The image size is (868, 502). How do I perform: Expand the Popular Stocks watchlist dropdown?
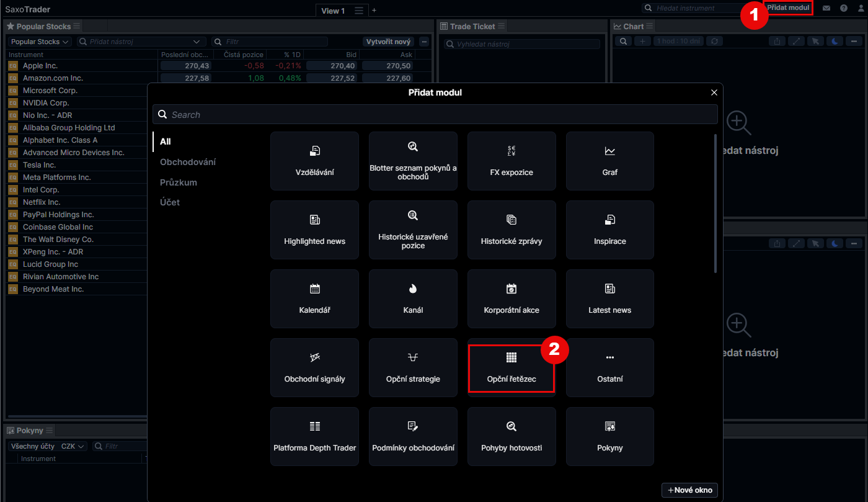[40, 42]
